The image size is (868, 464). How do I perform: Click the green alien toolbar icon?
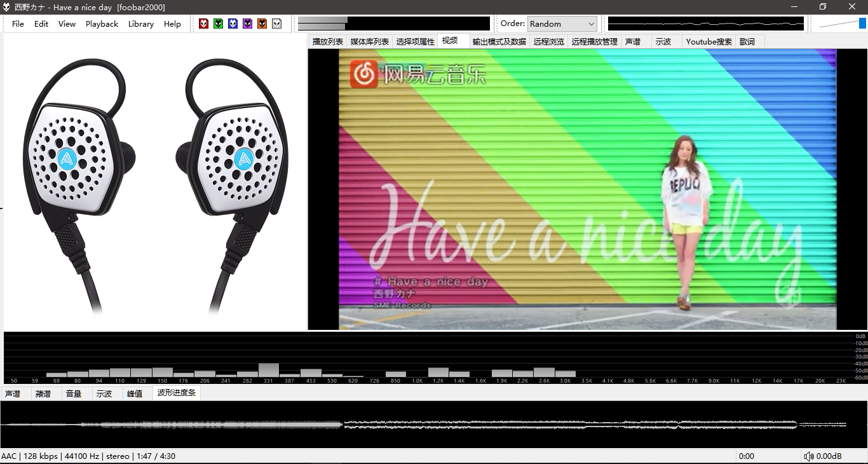tap(218, 24)
